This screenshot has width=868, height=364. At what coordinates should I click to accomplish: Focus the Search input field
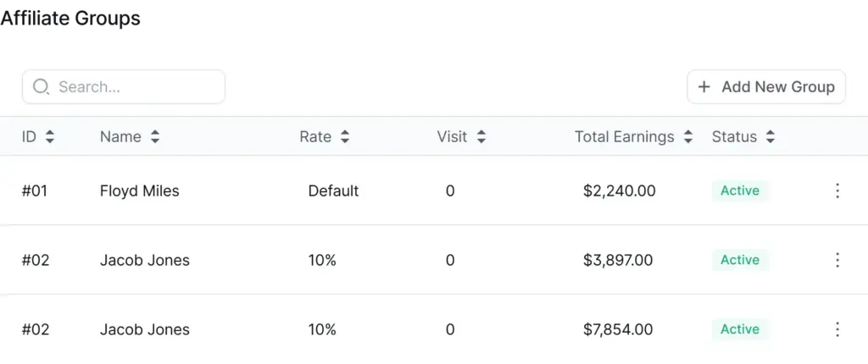pos(124,87)
